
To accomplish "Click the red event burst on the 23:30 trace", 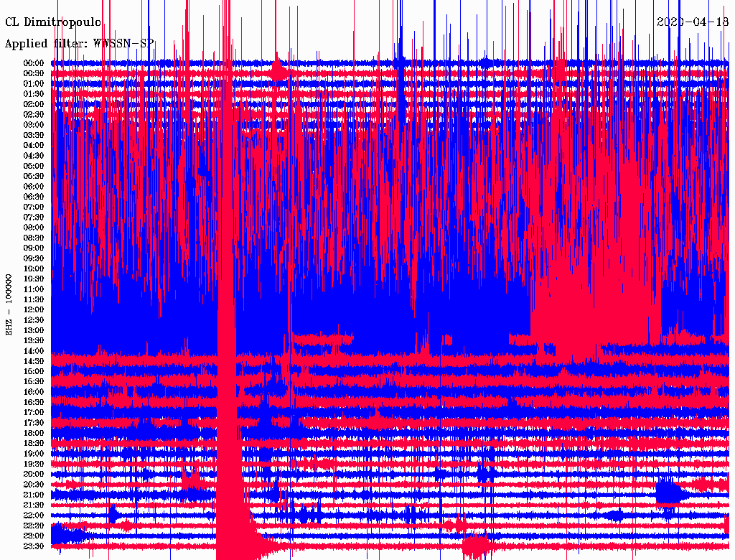I will tap(475, 546).
